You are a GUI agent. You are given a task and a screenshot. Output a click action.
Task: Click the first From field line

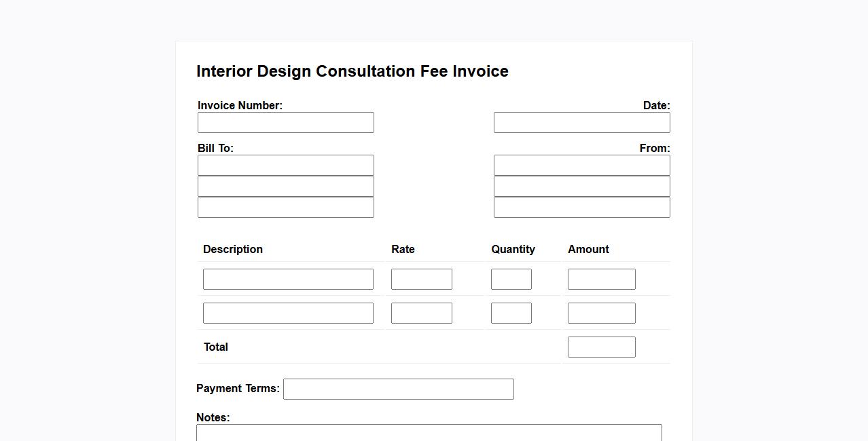tap(581, 166)
